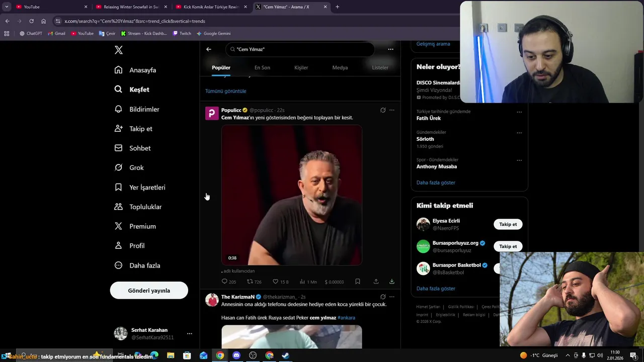Open Steam from the taskbar
This screenshot has width=644, height=362.
click(285, 355)
